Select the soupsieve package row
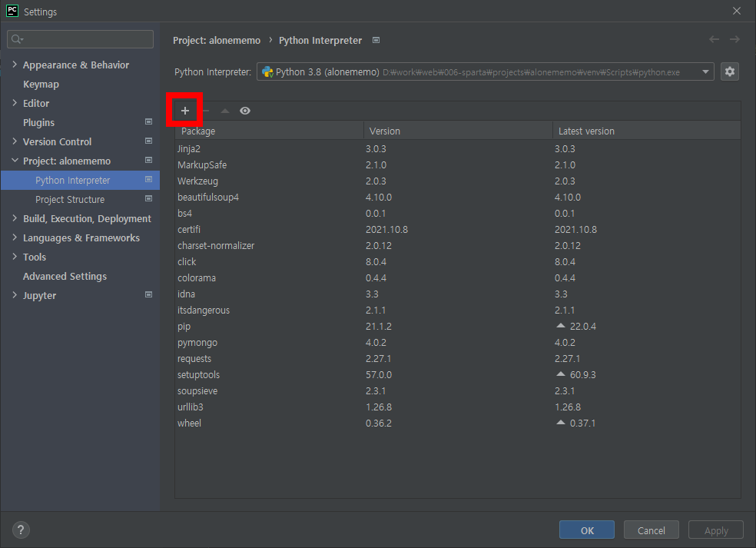This screenshot has width=756, height=548. point(458,390)
